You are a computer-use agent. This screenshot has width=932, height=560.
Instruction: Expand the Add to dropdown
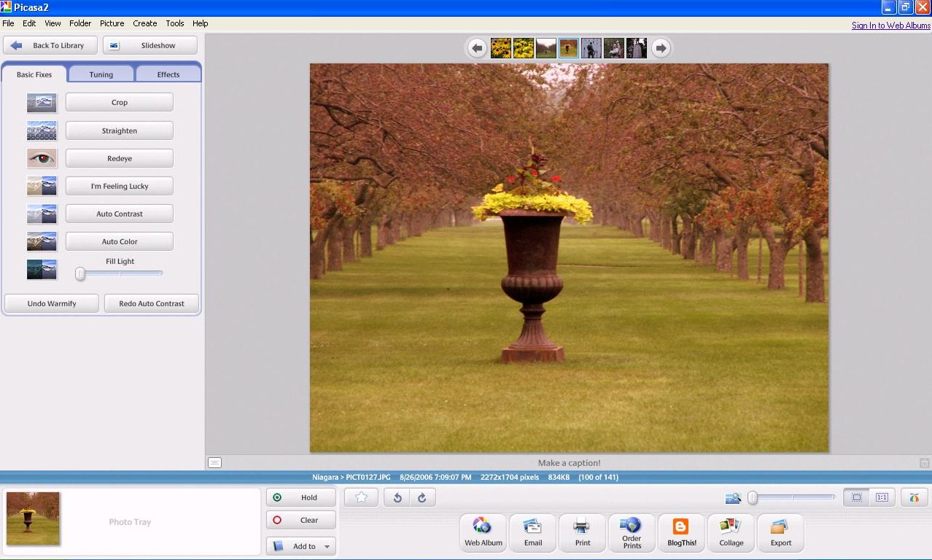point(326,546)
